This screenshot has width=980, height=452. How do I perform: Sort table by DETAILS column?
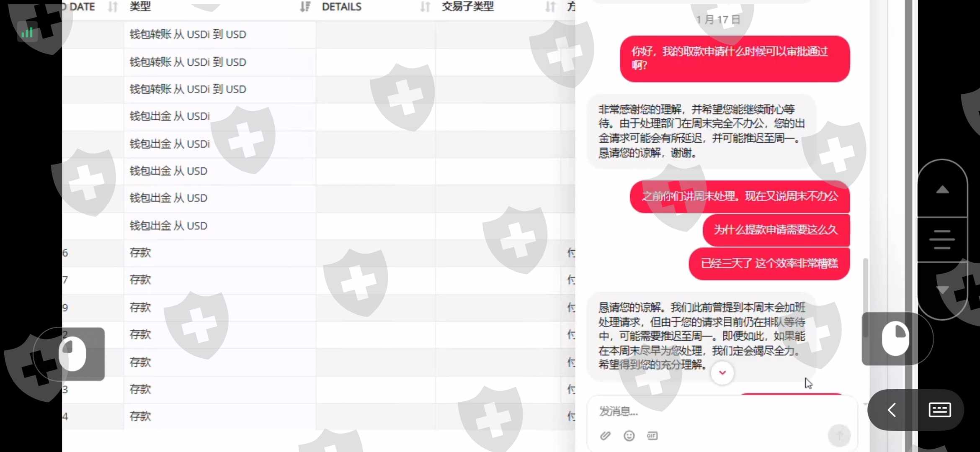[x=425, y=7]
